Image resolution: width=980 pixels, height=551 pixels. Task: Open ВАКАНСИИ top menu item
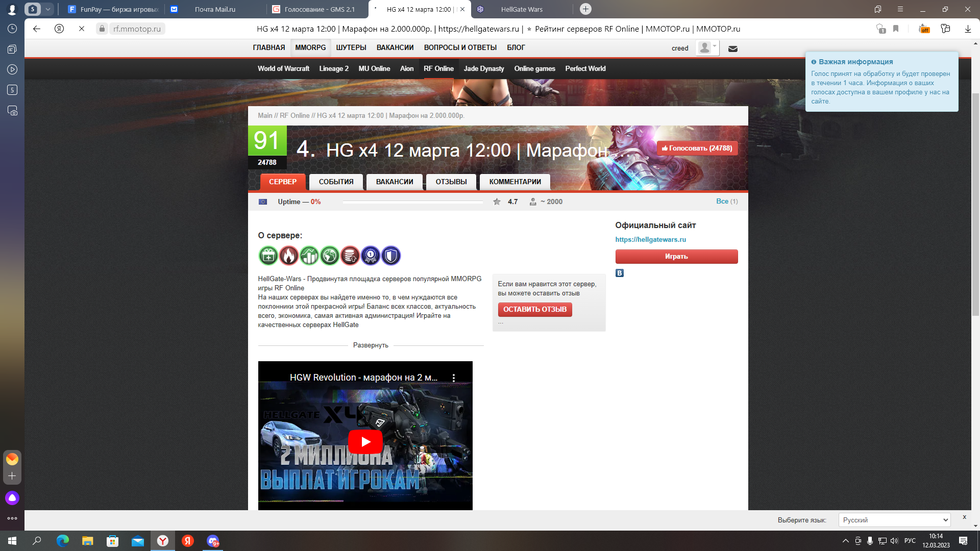(x=395, y=47)
